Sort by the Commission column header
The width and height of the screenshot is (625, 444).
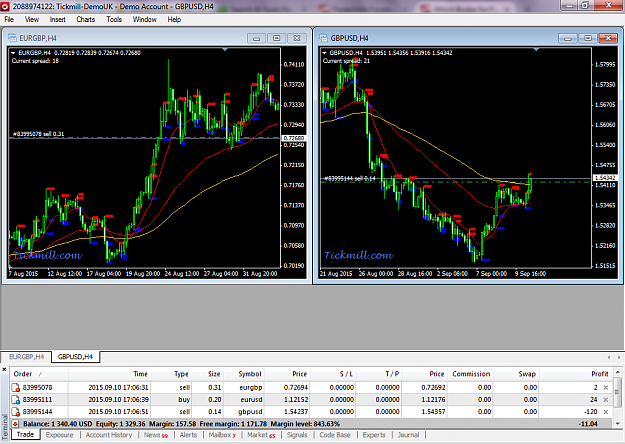coord(471,374)
